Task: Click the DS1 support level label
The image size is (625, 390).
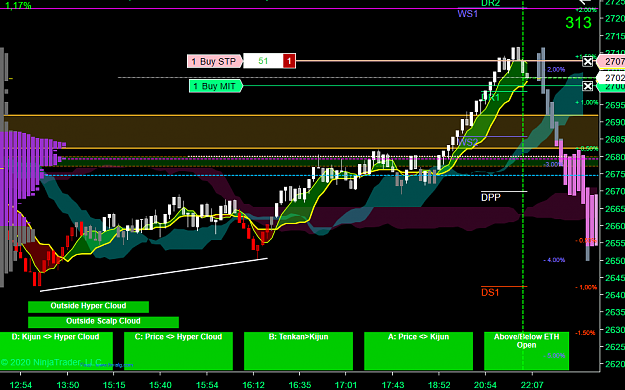Action: pyautogui.click(x=490, y=293)
